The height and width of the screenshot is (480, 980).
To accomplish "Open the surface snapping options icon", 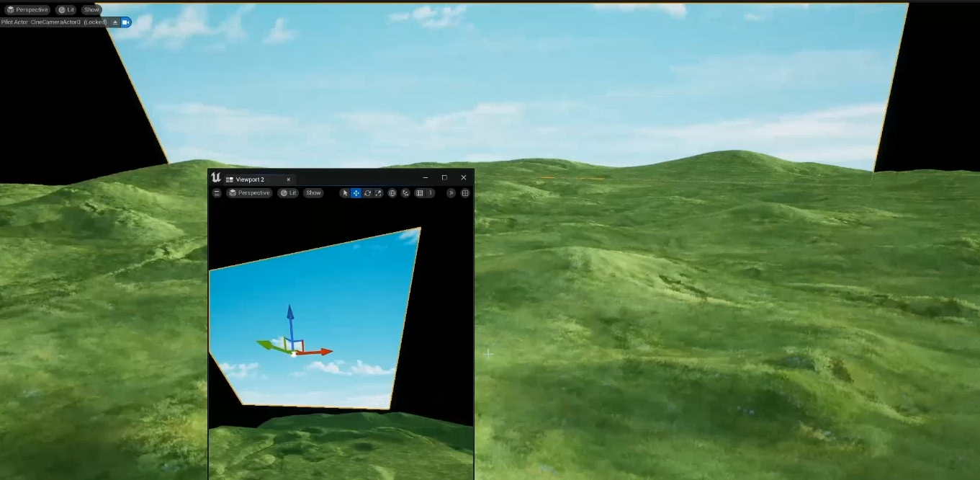I will click(x=405, y=193).
